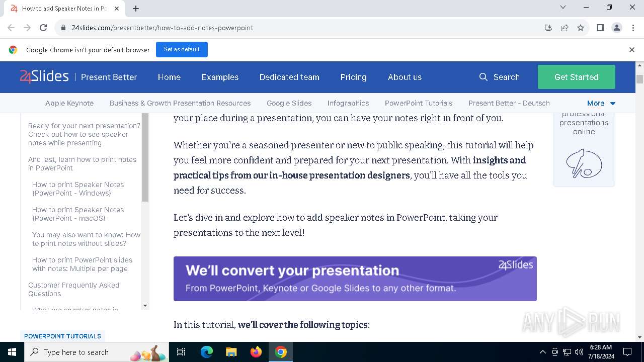This screenshot has width=644, height=362.
Task: Open the Infographics category
Action: 348,103
